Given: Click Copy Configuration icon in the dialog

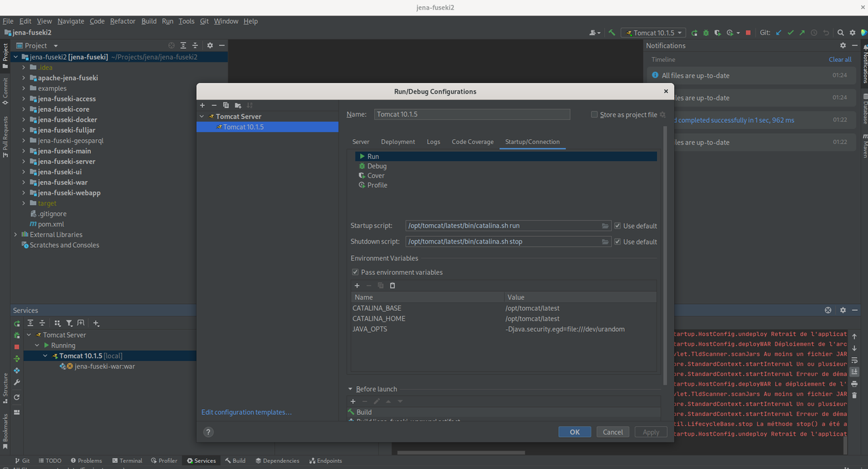Looking at the screenshot, I should 226,105.
